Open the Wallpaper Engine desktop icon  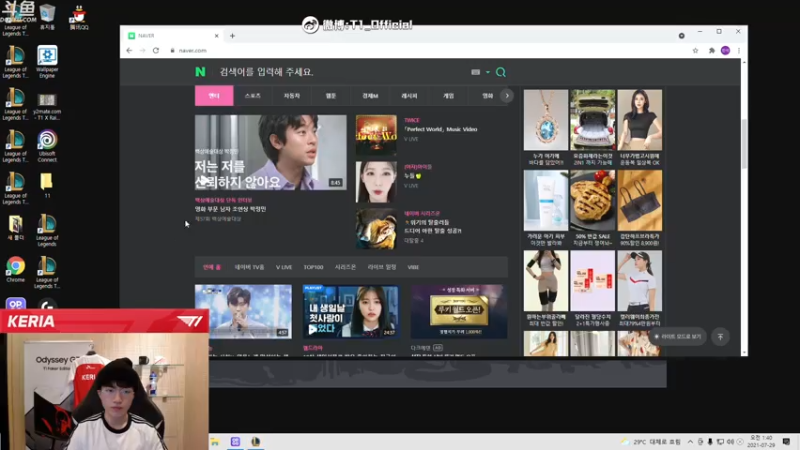coord(47,62)
